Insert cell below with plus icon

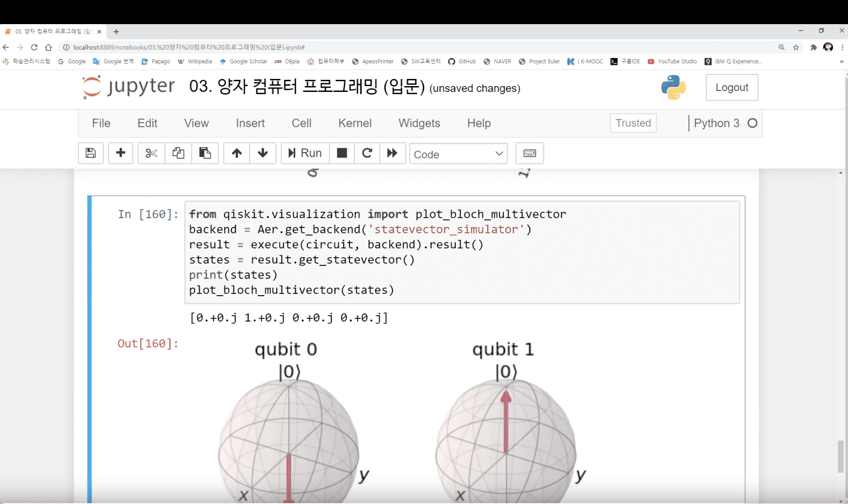[121, 153]
